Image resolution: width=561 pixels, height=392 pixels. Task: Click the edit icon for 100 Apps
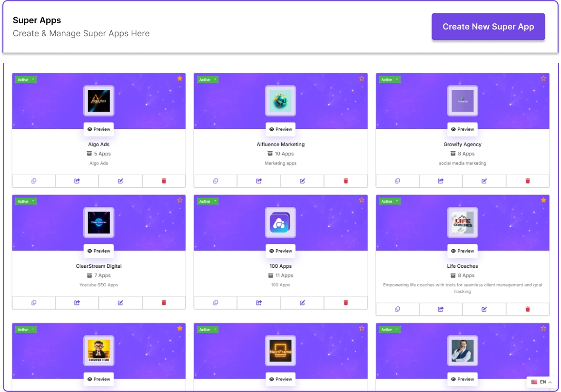coord(302,303)
